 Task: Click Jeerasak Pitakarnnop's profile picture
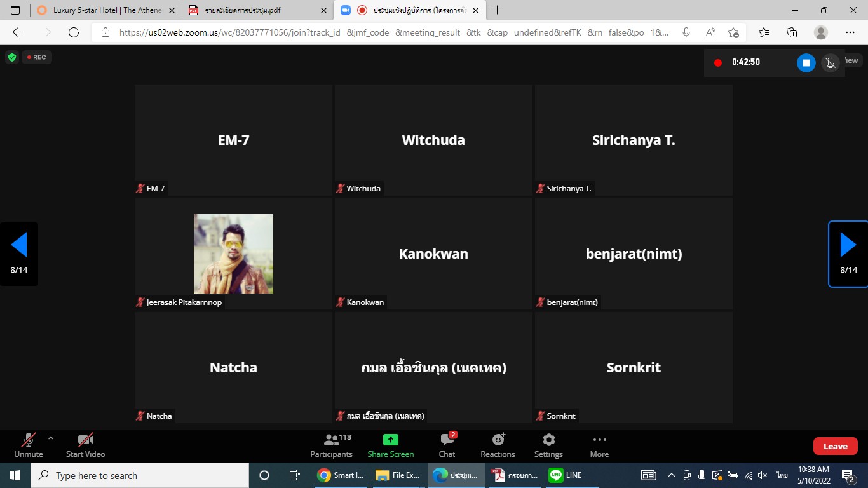pos(233,254)
